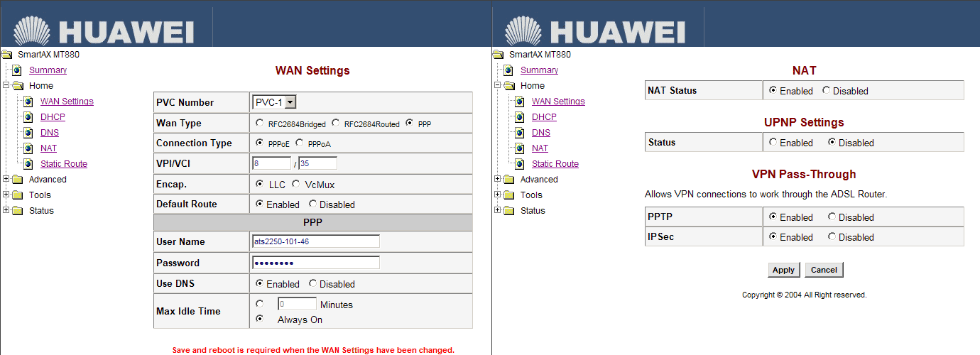This screenshot has height=355, width=980.
Task: Click the page icon beside Summary in the left window
Action: [16, 70]
